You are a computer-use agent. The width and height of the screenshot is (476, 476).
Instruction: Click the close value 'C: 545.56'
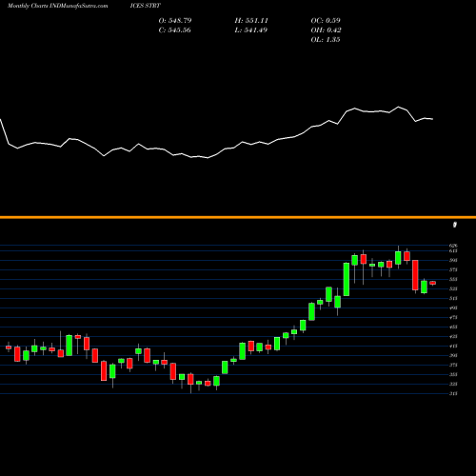[174, 30]
